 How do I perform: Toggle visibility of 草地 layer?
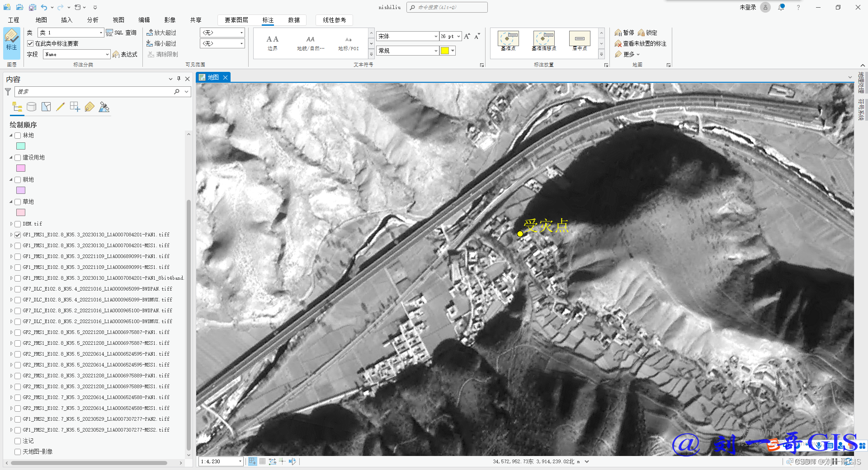tap(18, 202)
